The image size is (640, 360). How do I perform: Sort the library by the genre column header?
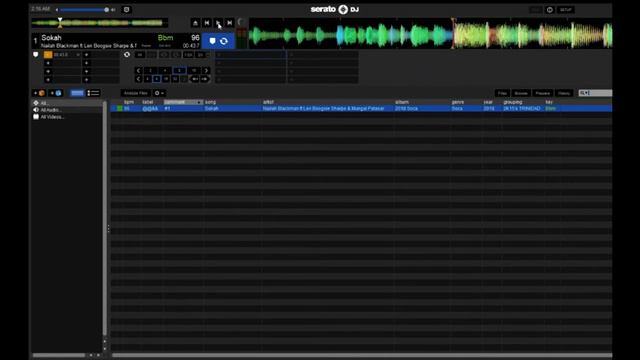(458, 102)
